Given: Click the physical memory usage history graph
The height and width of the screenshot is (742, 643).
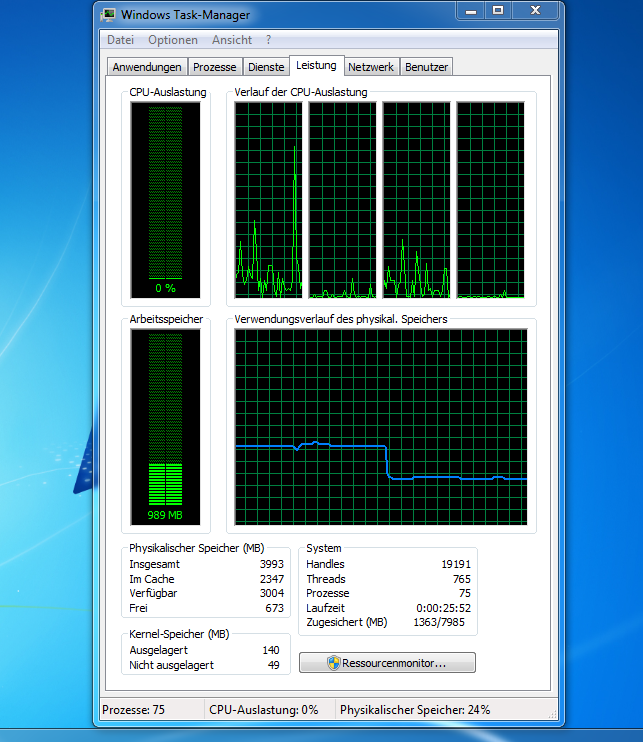Looking at the screenshot, I should pyautogui.click(x=381, y=427).
